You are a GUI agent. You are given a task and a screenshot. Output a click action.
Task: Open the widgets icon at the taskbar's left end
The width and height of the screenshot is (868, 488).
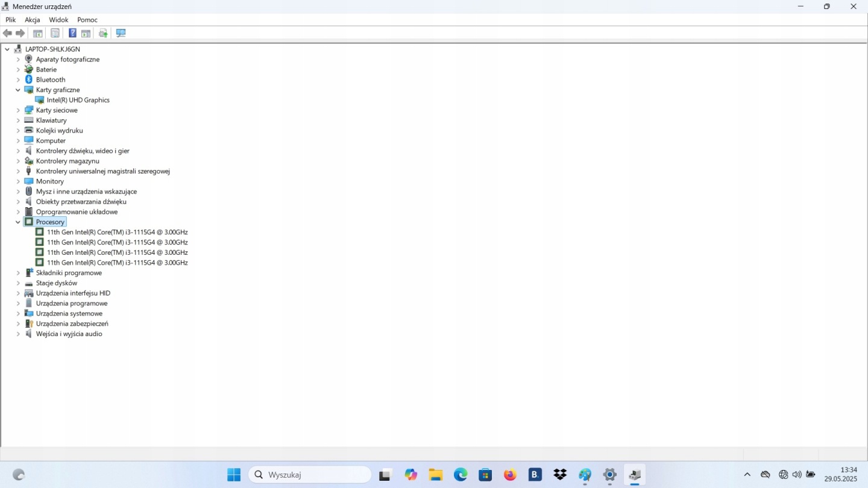pyautogui.click(x=19, y=475)
